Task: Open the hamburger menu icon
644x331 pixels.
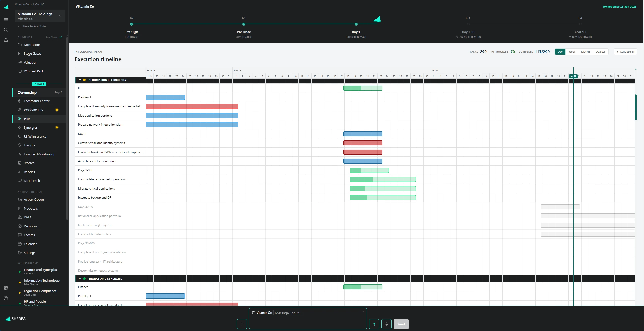Action: [6, 20]
